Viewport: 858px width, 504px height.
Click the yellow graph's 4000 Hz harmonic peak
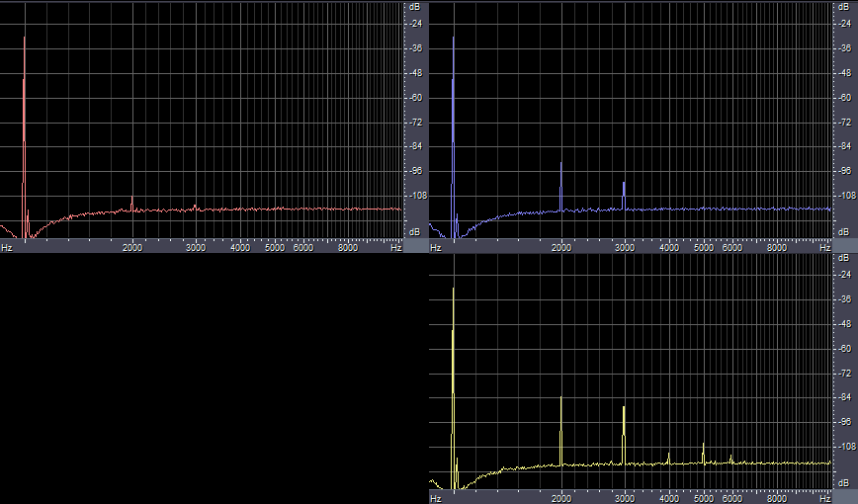pos(668,459)
